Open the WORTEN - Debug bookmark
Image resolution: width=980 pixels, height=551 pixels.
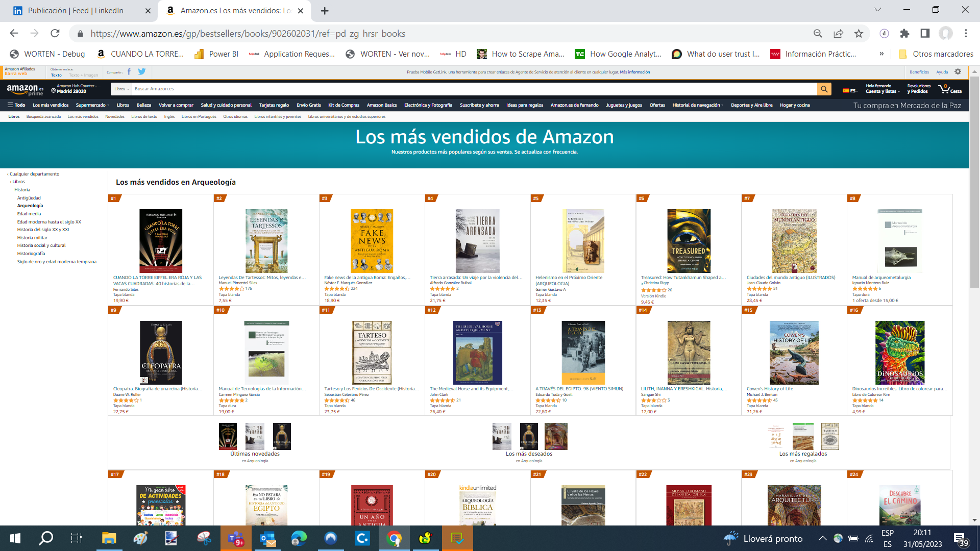point(47,54)
